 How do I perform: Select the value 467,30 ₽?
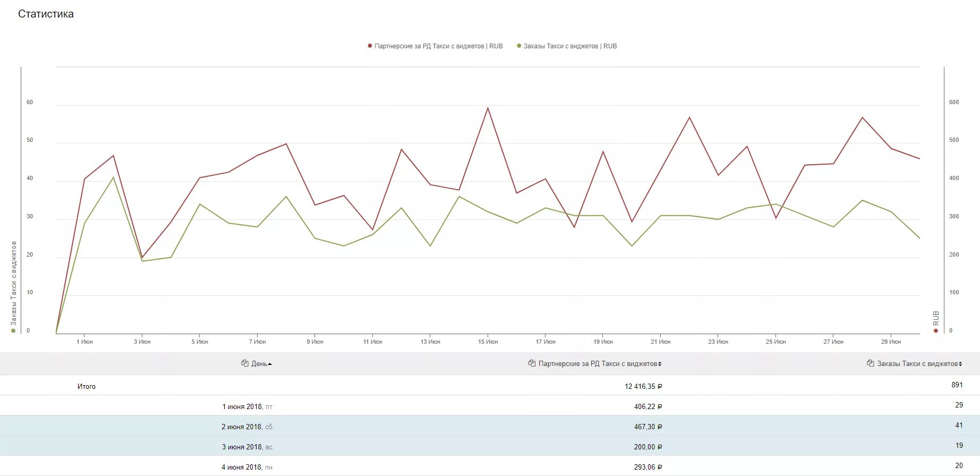click(x=648, y=427)
